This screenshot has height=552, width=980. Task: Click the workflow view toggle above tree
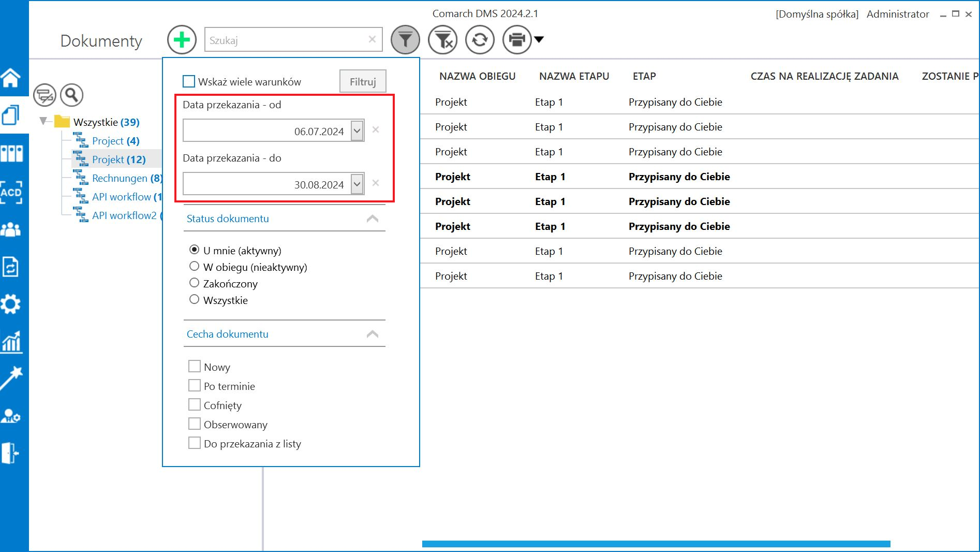(44, 95)
